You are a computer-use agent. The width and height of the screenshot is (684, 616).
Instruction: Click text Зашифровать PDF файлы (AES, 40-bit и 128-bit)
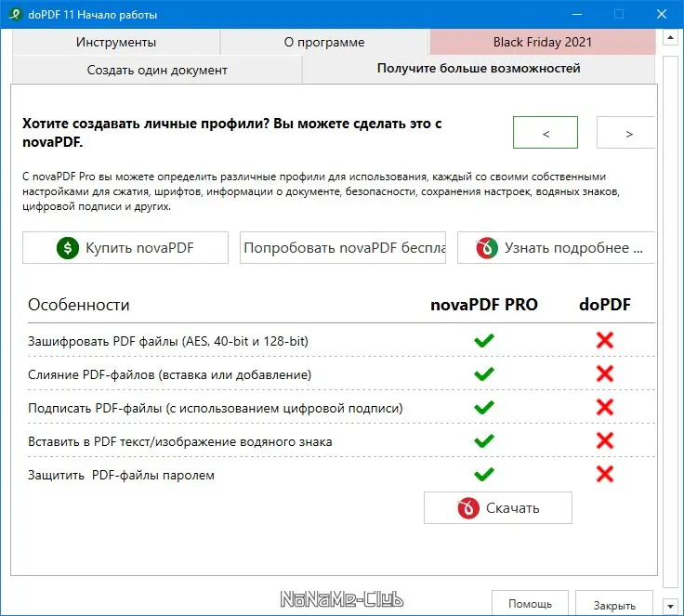click(x=168, y=341)
